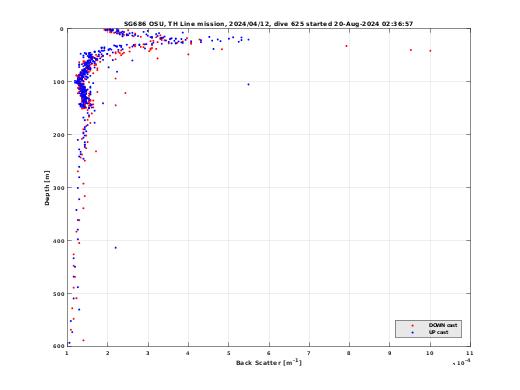
Task: Click the 300 tick label on depth axis
Action: click(x=58, y=188)
